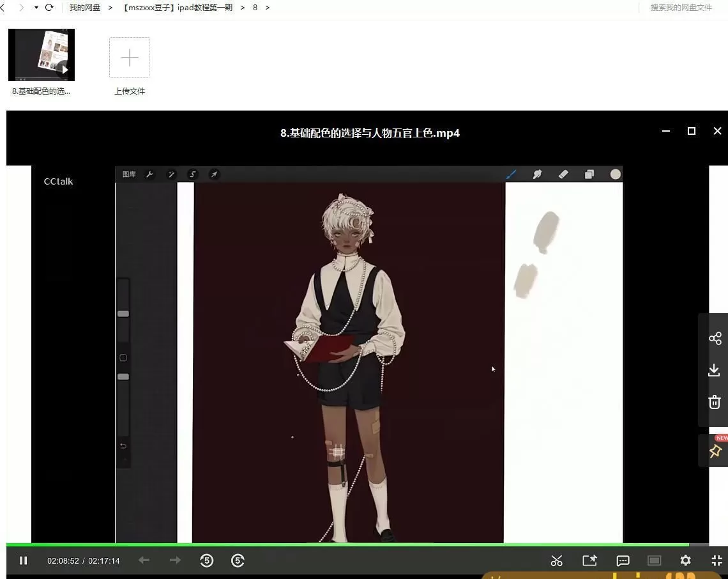Open the color picker circle
This screenshot has width=728, height=579.
tap(614, 173)
